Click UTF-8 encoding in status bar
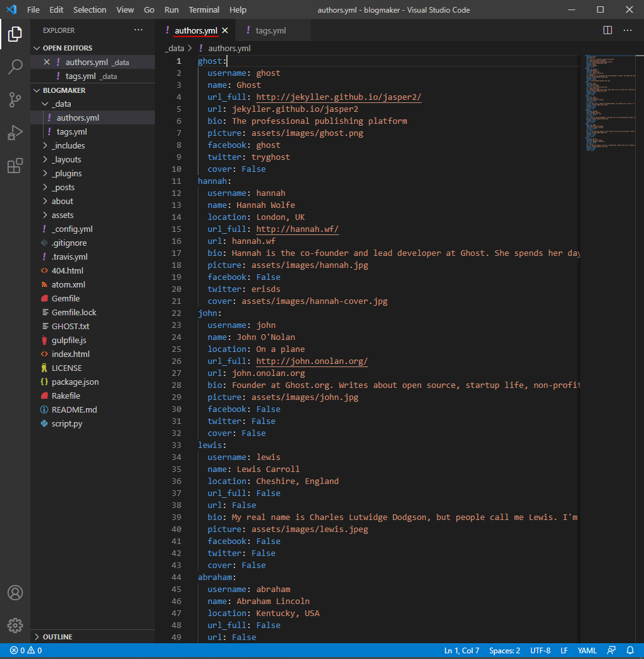 pyautogui.click(x=540, y=650)
